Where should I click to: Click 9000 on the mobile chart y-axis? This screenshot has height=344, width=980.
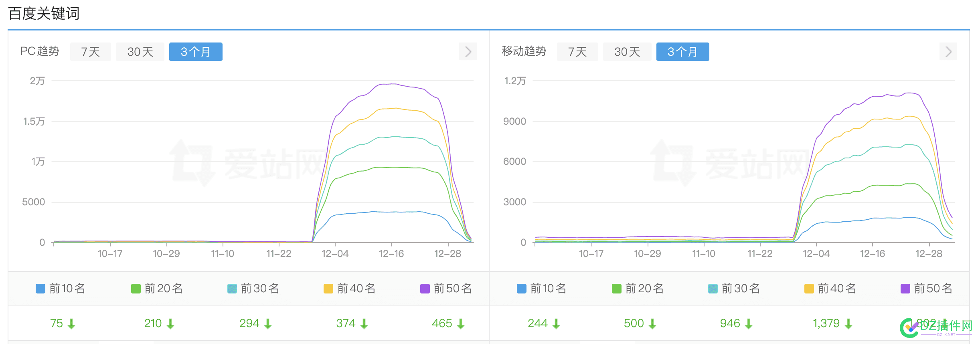click(514, 121)
